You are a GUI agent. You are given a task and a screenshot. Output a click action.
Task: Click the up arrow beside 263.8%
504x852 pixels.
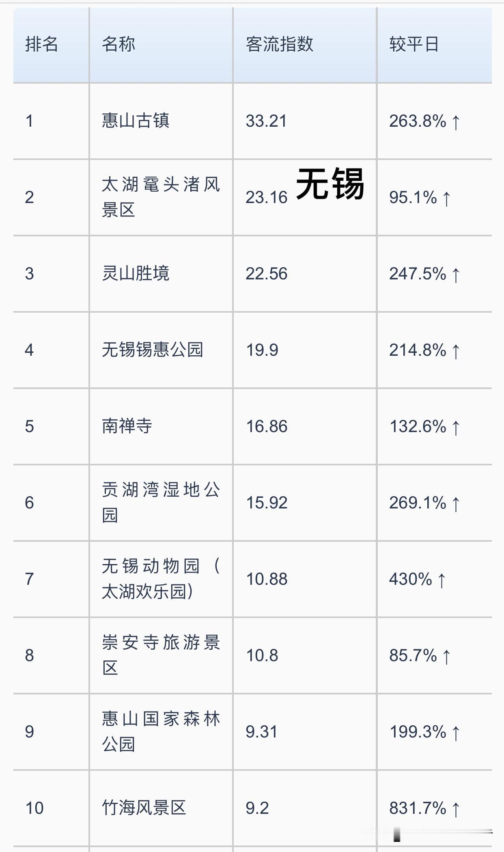click(456, 122)
